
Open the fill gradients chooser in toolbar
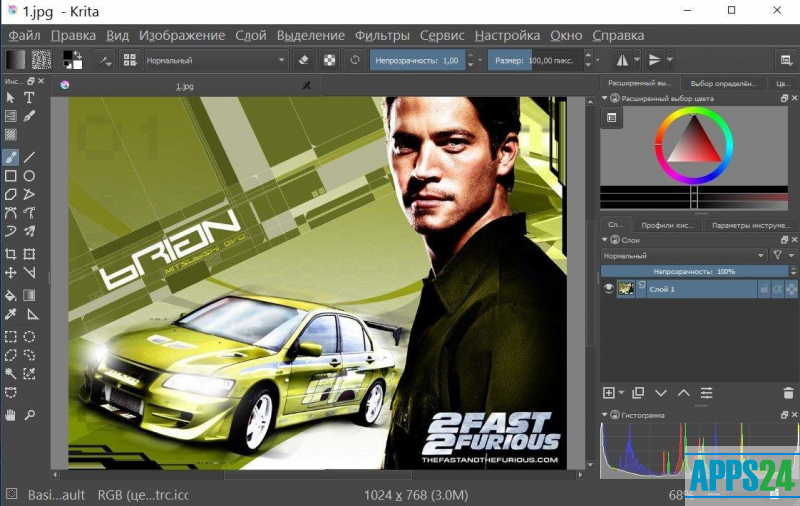coord(15,60)
